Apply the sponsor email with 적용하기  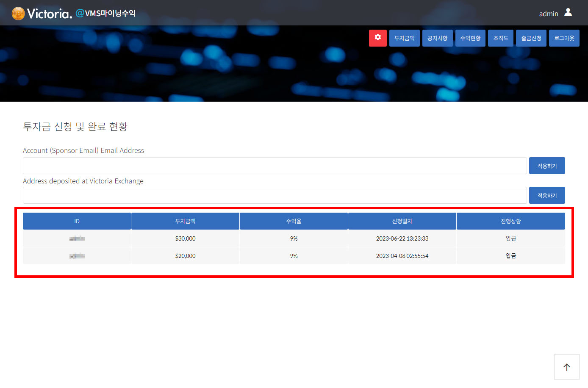pos(546,166)
